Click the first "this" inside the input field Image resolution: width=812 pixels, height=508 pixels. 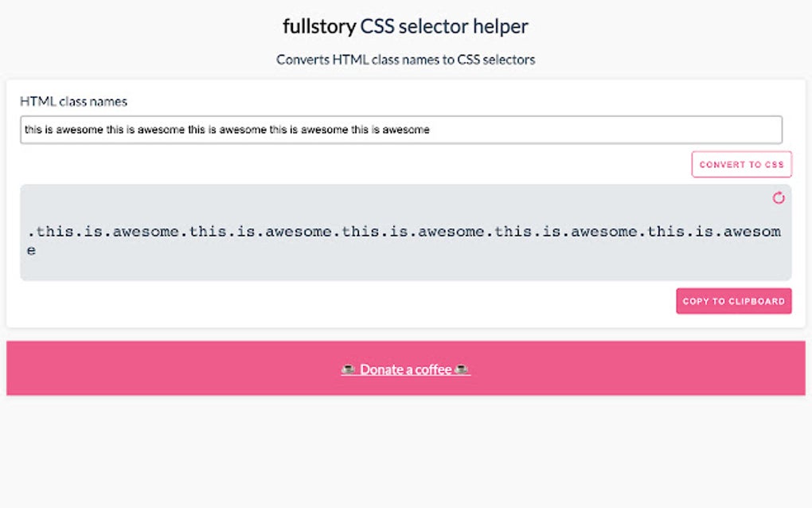[33, 130]
